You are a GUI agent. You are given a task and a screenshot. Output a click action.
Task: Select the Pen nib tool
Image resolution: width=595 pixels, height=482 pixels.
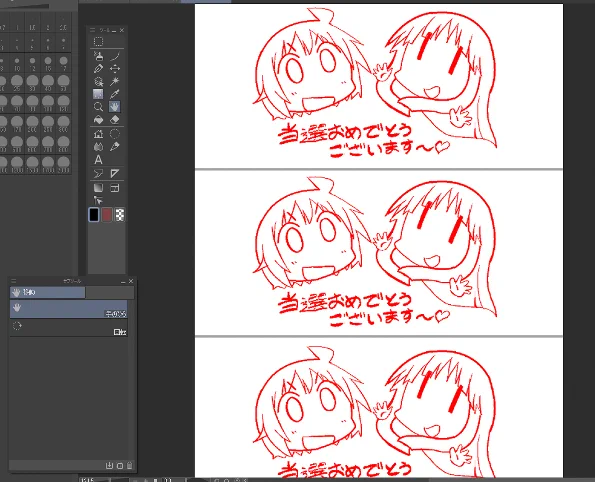(x=115, y=146)
